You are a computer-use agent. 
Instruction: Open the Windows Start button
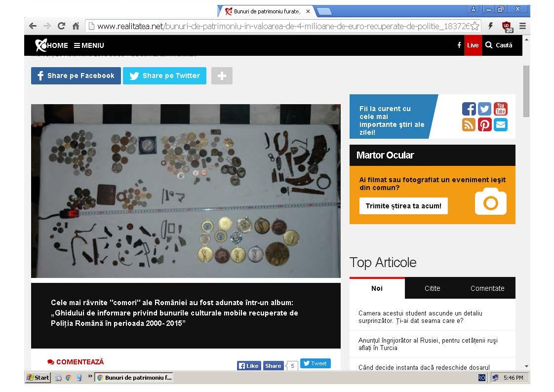pyautogui.click(x=38, y=378)
